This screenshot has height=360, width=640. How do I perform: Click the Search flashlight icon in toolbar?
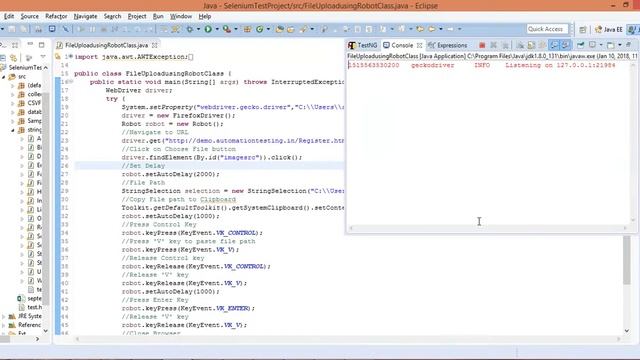click(x=303, y=29)
